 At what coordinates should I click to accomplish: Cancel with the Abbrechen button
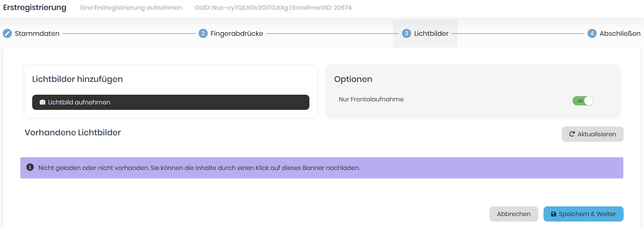(x=513, y=214)
